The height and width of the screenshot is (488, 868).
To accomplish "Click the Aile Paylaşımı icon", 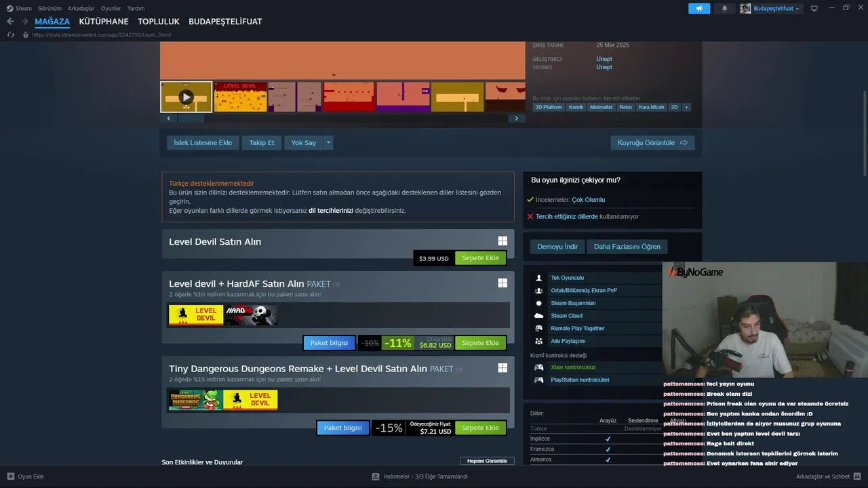I will click(539, 341).
